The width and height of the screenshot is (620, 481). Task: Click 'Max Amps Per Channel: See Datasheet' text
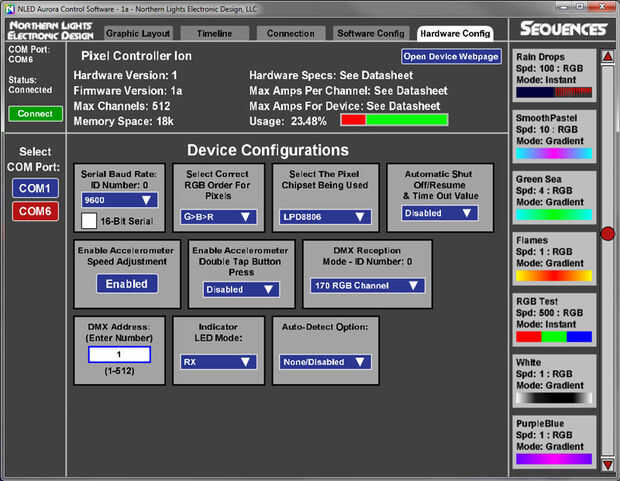348,91
